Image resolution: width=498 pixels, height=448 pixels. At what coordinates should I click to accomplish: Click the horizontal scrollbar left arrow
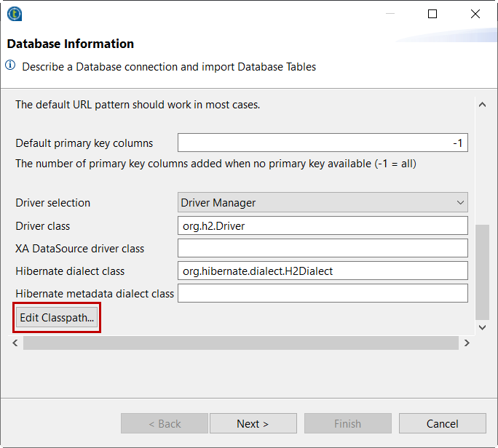click(16, 343)
